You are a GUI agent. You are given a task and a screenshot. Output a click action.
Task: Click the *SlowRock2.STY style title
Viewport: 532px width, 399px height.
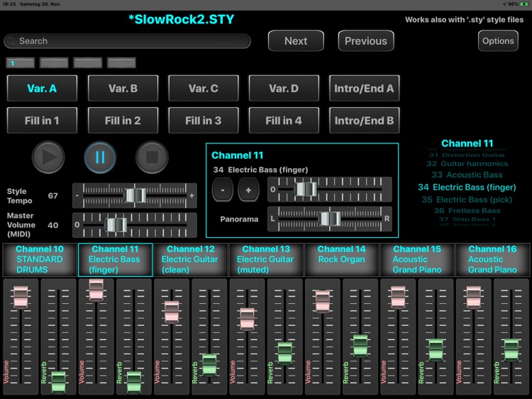pos(182,19)
